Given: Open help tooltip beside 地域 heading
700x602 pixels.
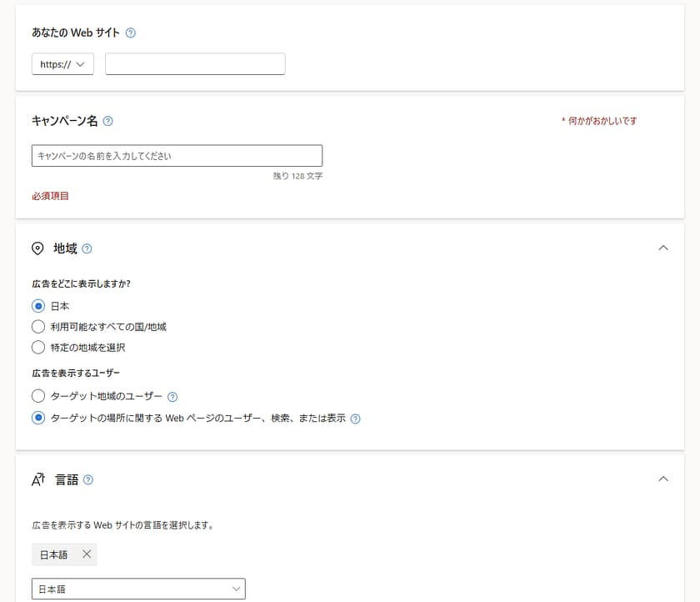Looking at the screenshot, I should pyautogui.click(x=87, y=248).
